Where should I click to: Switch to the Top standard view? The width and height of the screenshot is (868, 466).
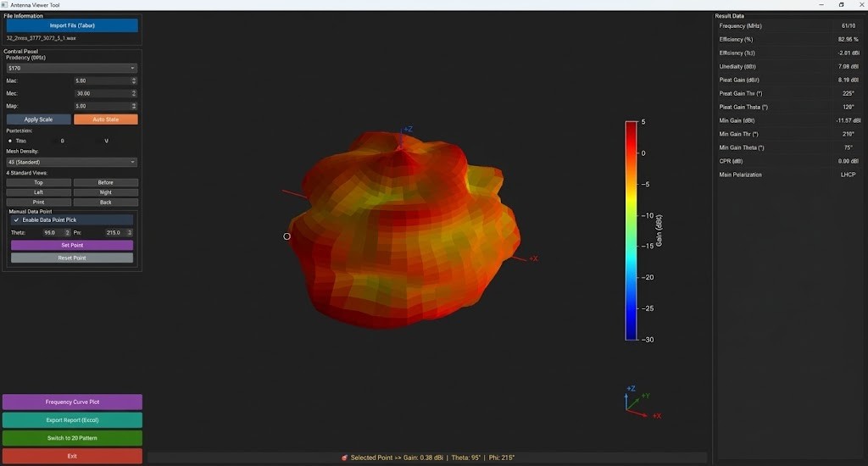click(39, 182)
